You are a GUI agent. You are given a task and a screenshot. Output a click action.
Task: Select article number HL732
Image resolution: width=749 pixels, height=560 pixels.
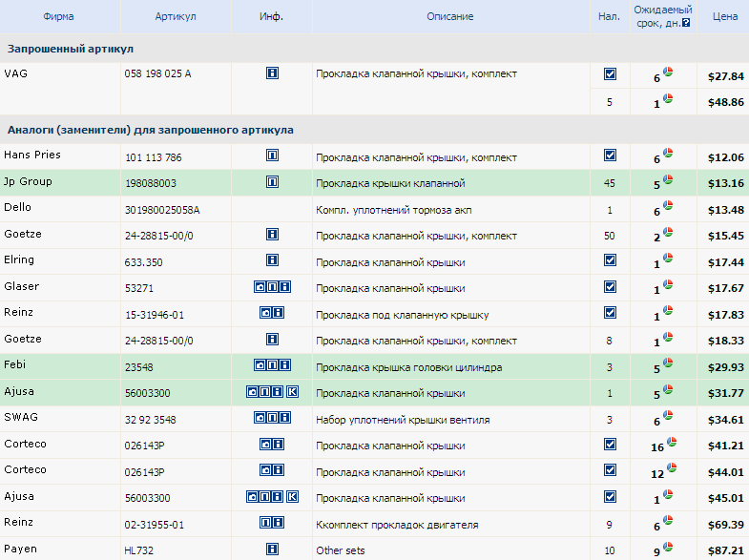[x=139, y=550]
